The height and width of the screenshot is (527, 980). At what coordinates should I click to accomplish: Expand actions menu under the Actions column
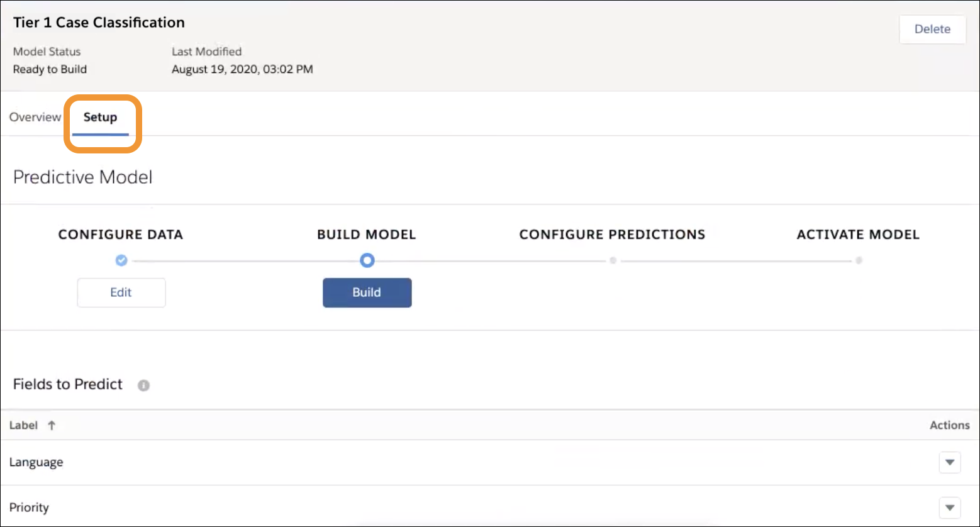[x=950, y=462]
